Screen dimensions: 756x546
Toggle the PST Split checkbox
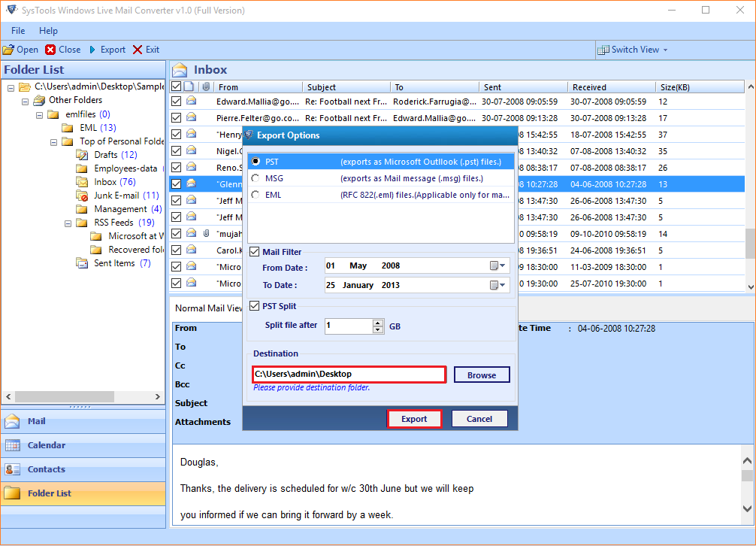[254, 306]
